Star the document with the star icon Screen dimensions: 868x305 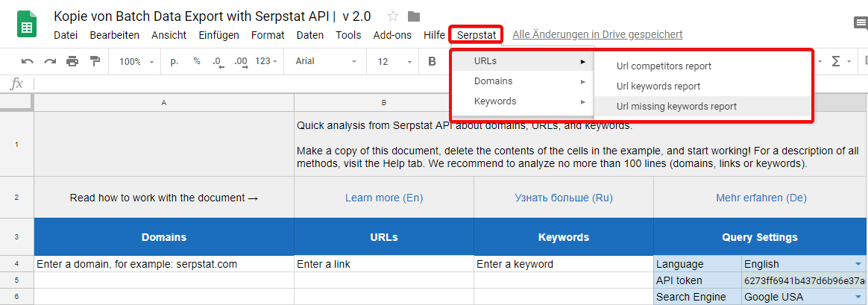(x=393, y=16)
